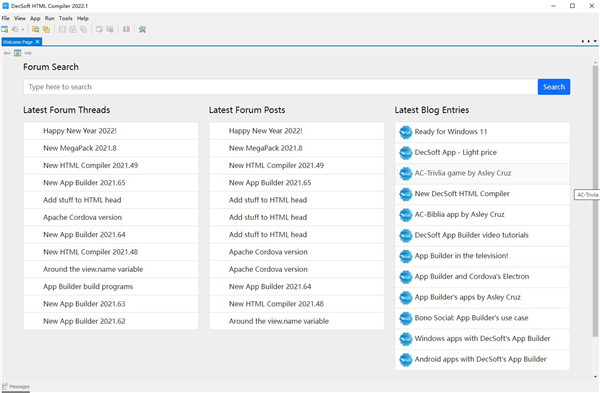Open the Tools menu
Image resolution: width=600 pixels, height=393 pixels.
tap(65, 18)
